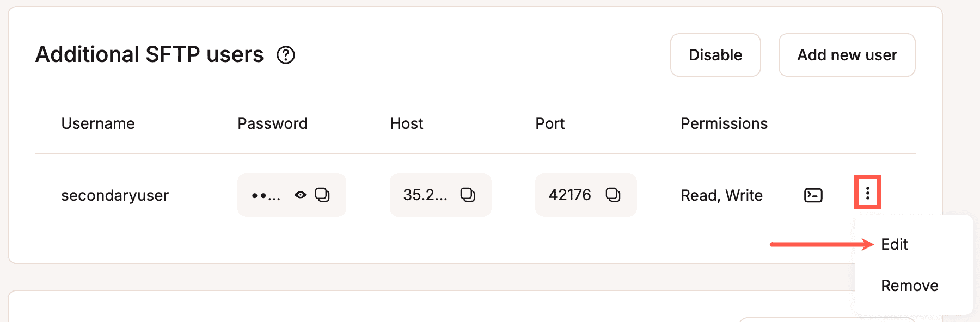Reveal the hidden password with the eye icon
The width and height of the screenshot is (980, 322).
(x=300, y=195)
